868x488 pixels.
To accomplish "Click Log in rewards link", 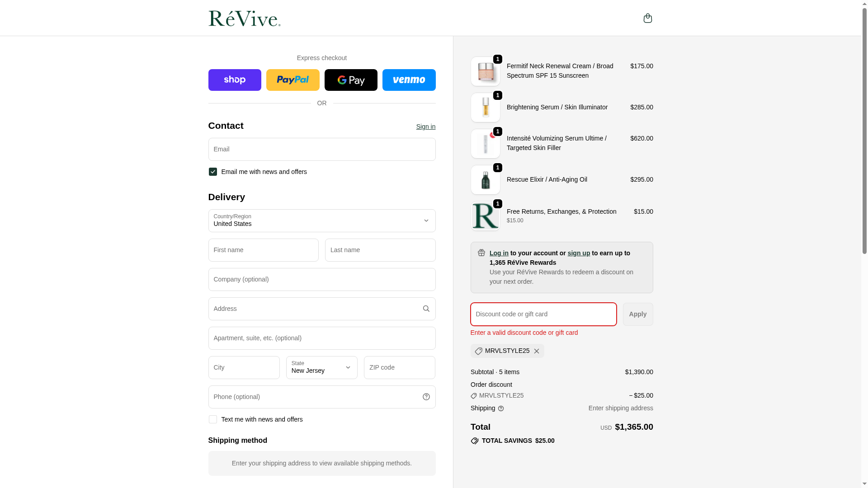I will coord(499,253).
